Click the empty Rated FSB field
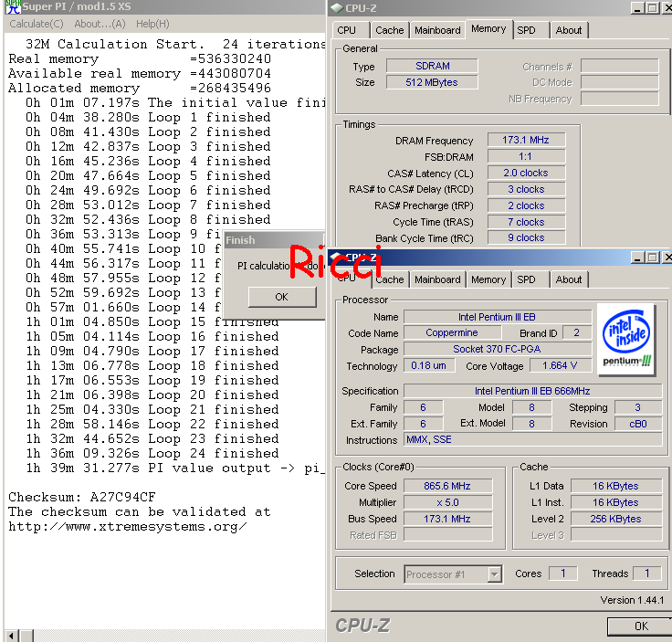The width and height of the screenshot is (672, 642). click(x=448, y=535)
